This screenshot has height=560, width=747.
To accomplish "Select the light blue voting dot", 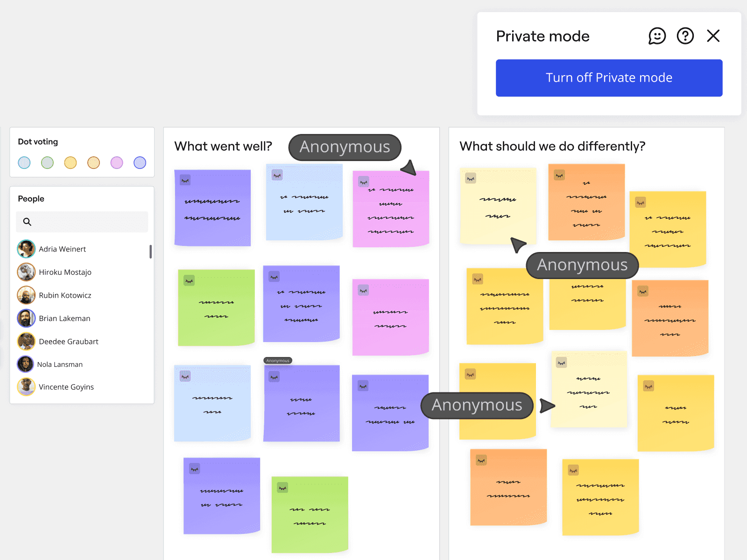I will [24, 162].
